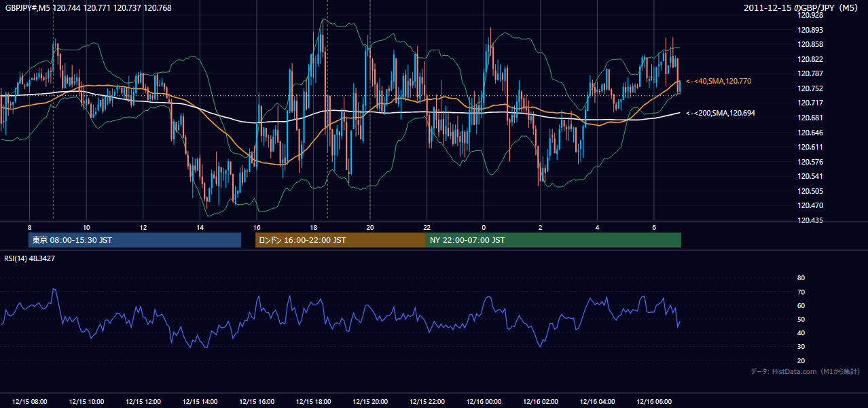Click hour label 18 under the price chart
This screenshot has width=868, height=408.
pos(313,227)
